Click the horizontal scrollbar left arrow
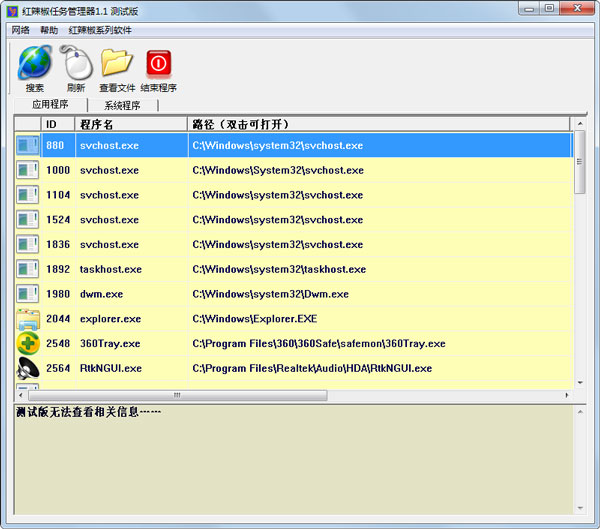Image resolution: width=600 pixels, height=529 pixels. (21, 395)
